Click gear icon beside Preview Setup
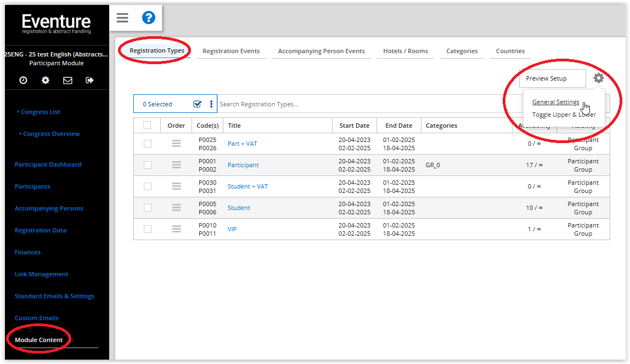 (x=599, y=78)
